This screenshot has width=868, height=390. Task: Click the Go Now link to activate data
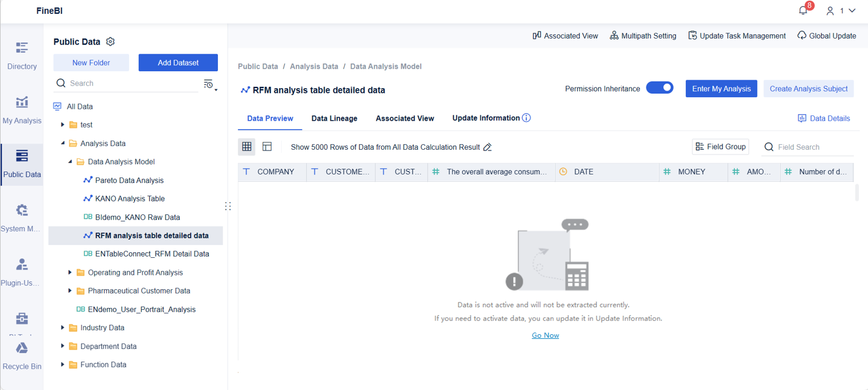pos(545,334)
